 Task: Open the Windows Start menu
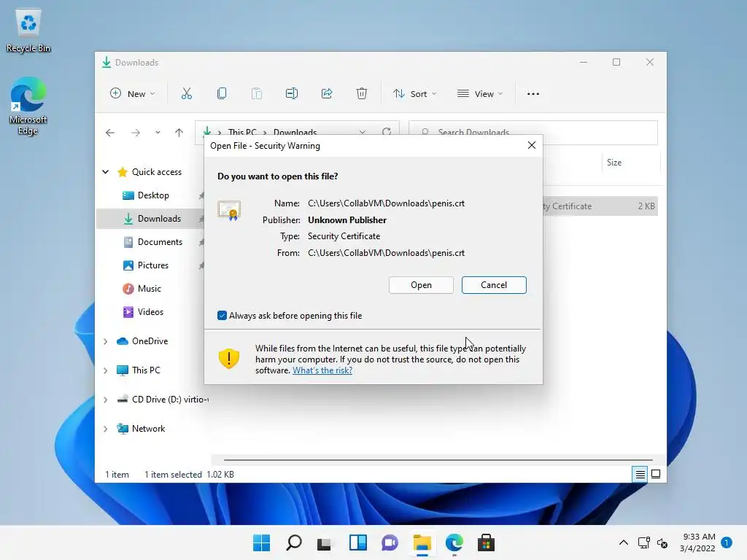click(x=262, y=542)
